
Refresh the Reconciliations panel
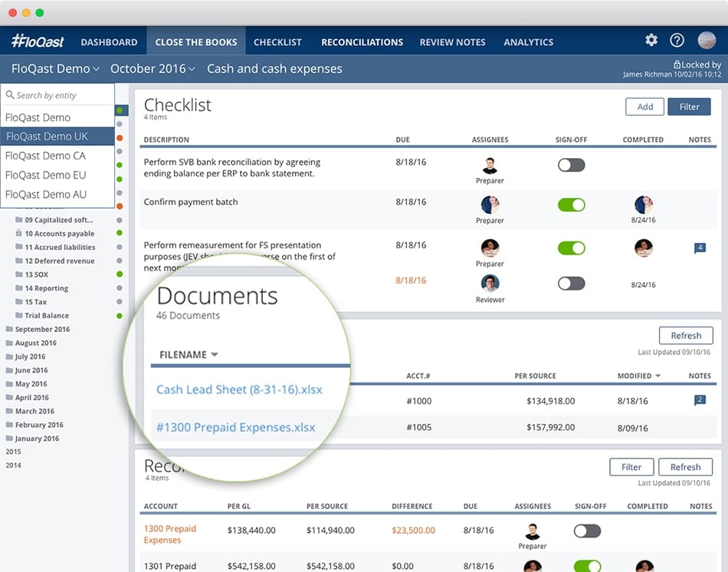point(685,467)
